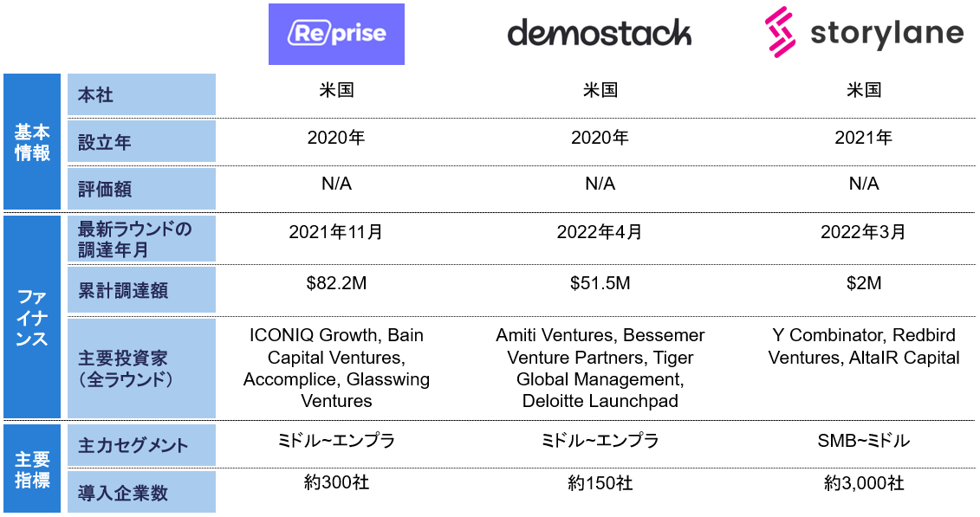
Task: Select the $82.2M funding amount cell
Action: tap(336, 283)
